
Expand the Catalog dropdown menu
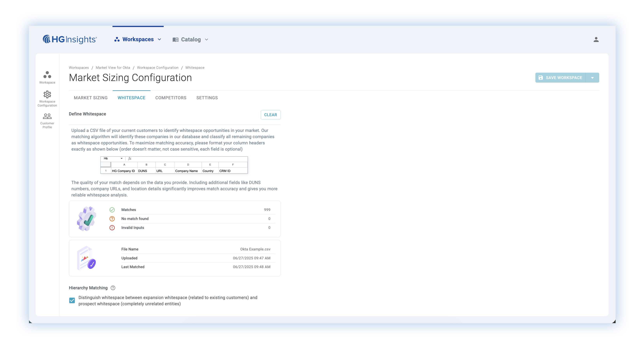191,39
